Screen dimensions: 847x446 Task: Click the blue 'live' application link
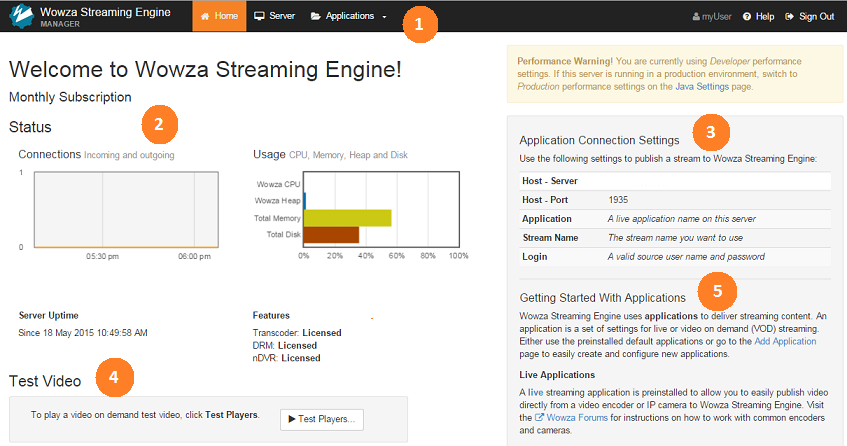coord(535,391)
